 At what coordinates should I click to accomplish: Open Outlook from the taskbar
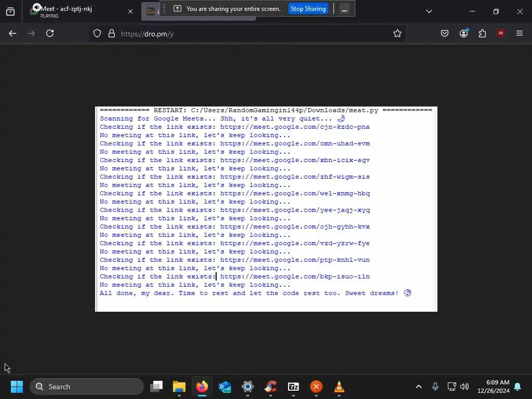pos(224,387)
